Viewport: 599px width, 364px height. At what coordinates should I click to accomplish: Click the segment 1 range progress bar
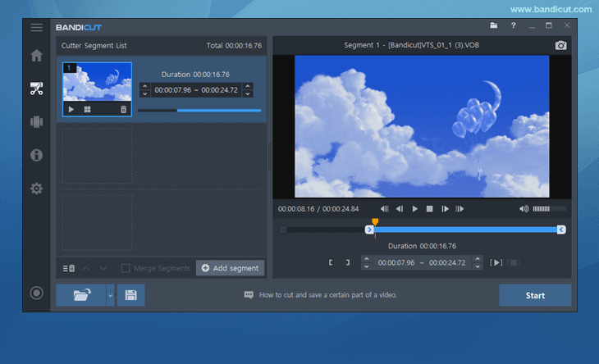199,111
